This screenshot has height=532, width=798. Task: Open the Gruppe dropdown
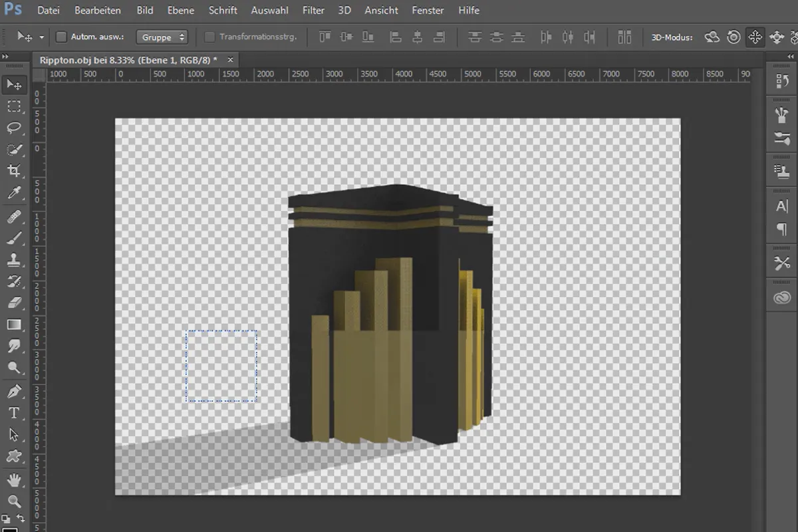pyautogui.click(x=162, y=37)
